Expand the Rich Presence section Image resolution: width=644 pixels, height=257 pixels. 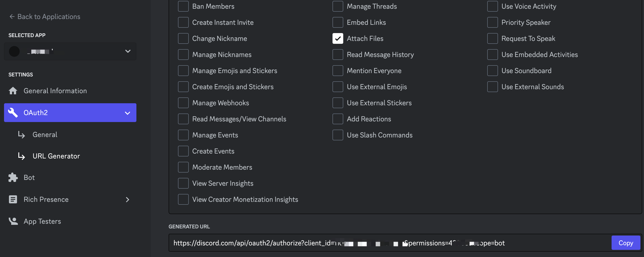tap(128, 199)
